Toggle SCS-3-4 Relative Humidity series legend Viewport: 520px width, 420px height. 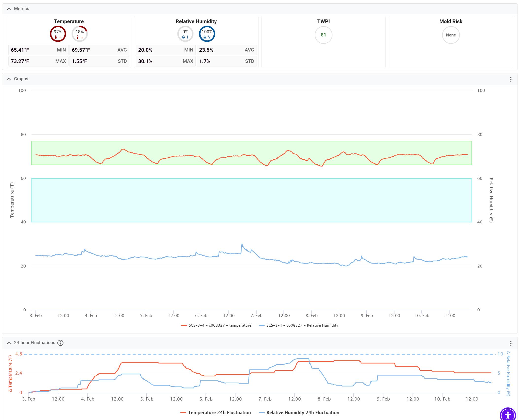point(302,325)
